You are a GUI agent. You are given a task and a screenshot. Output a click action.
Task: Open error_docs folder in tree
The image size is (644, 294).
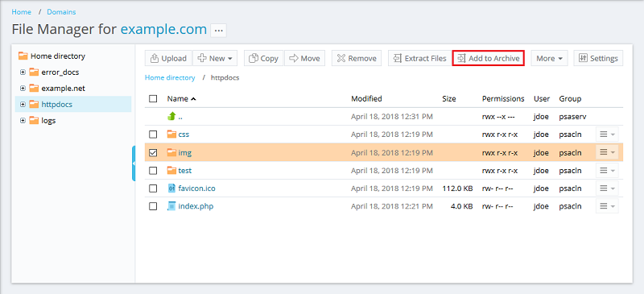(x=60, y=72)
